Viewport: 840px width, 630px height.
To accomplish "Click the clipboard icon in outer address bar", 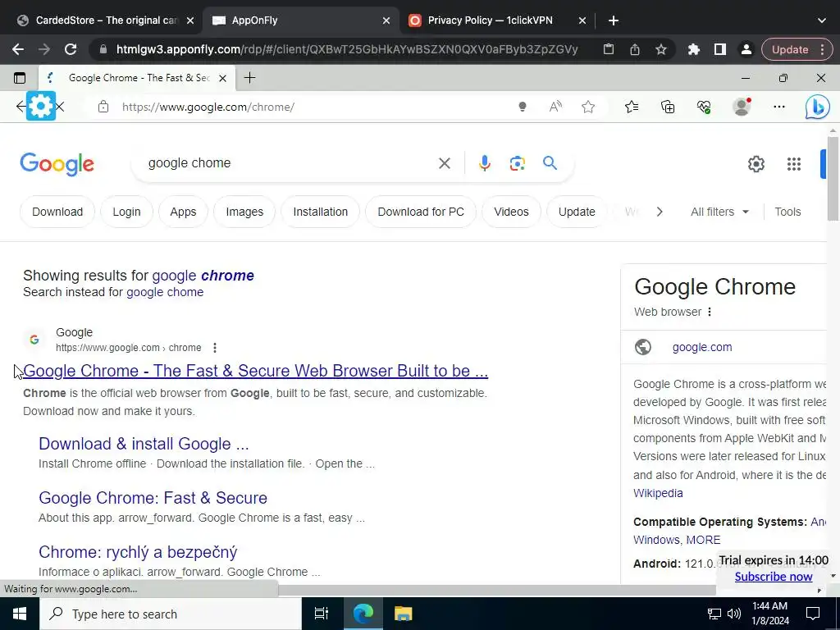I will coord(609,49).
